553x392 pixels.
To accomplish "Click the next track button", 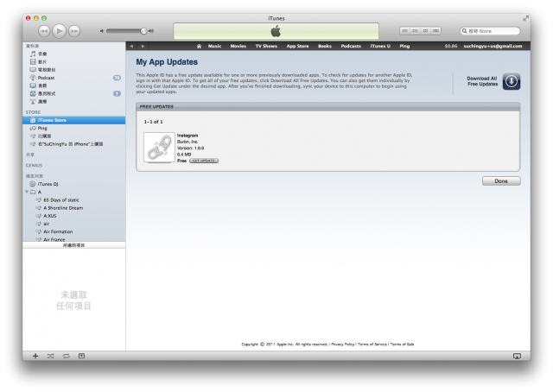I will pyautogui.click(x=74, y=31).
